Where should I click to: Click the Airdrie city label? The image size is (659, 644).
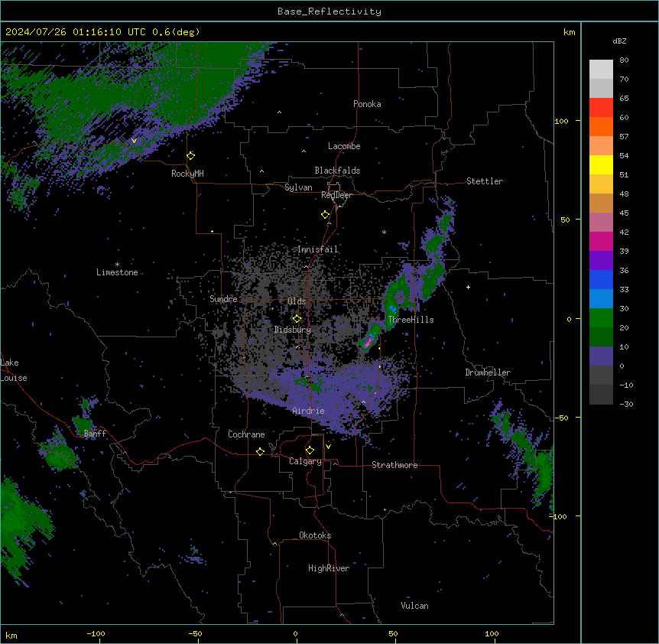click(x=309, y=411)
